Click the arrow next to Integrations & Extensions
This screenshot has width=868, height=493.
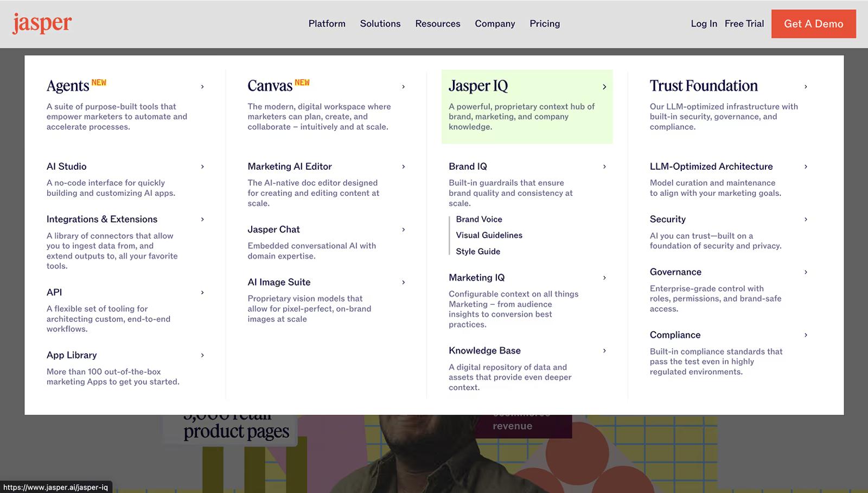click(202, 219)
